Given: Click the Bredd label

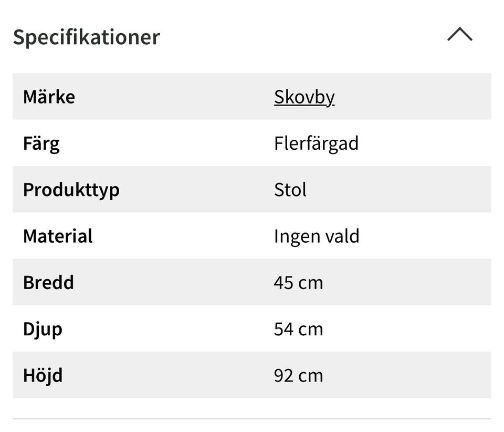Looking at the screenshot, I should (48, 282).
